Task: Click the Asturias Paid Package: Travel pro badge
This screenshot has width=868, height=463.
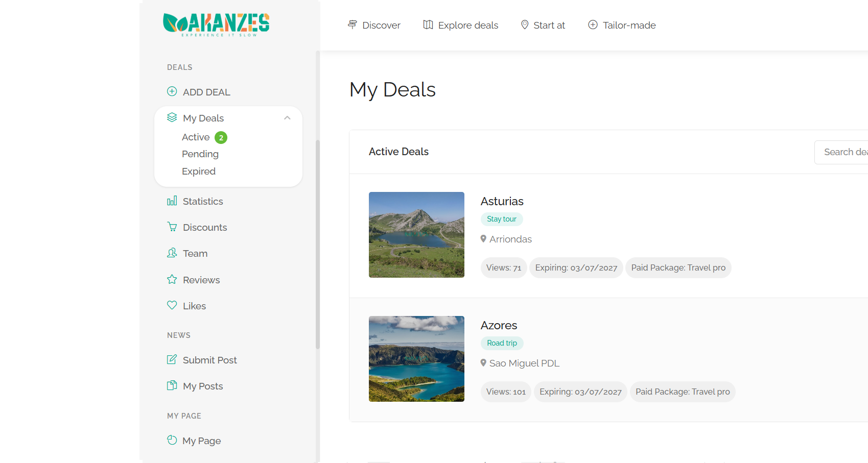Action: click(678, 267)
